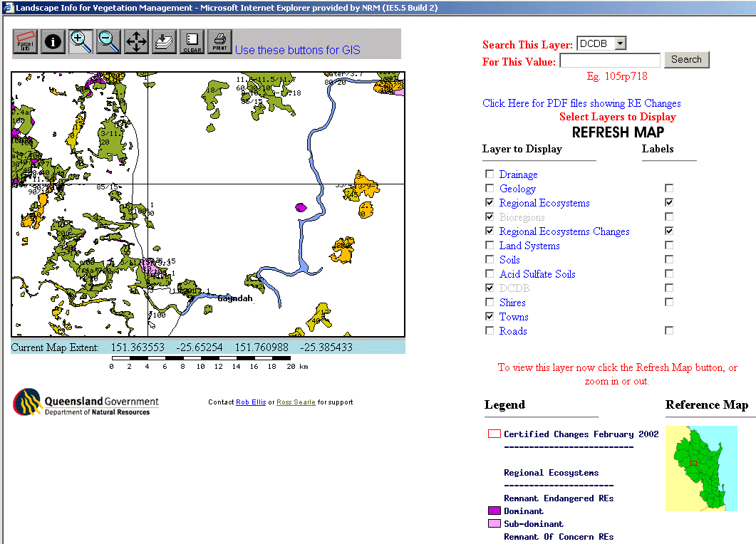Turn on the Roads layer labels checkbox
The height and width of the screenshot is (544, 756).
[668, 330]
